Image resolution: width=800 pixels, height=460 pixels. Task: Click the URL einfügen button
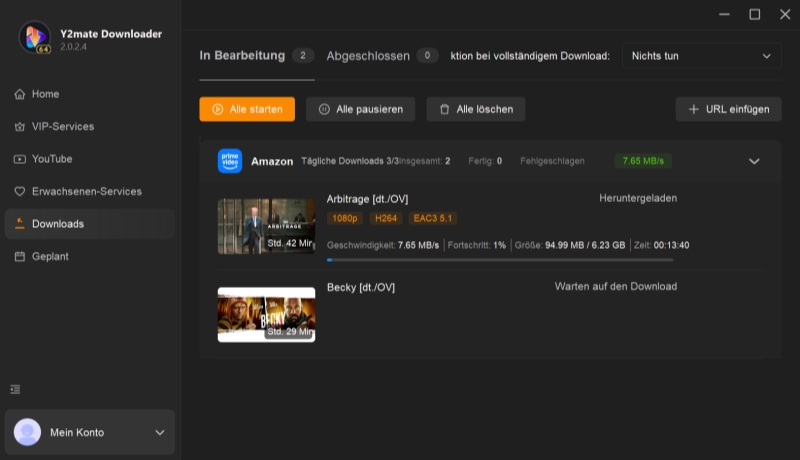[729, 109]
